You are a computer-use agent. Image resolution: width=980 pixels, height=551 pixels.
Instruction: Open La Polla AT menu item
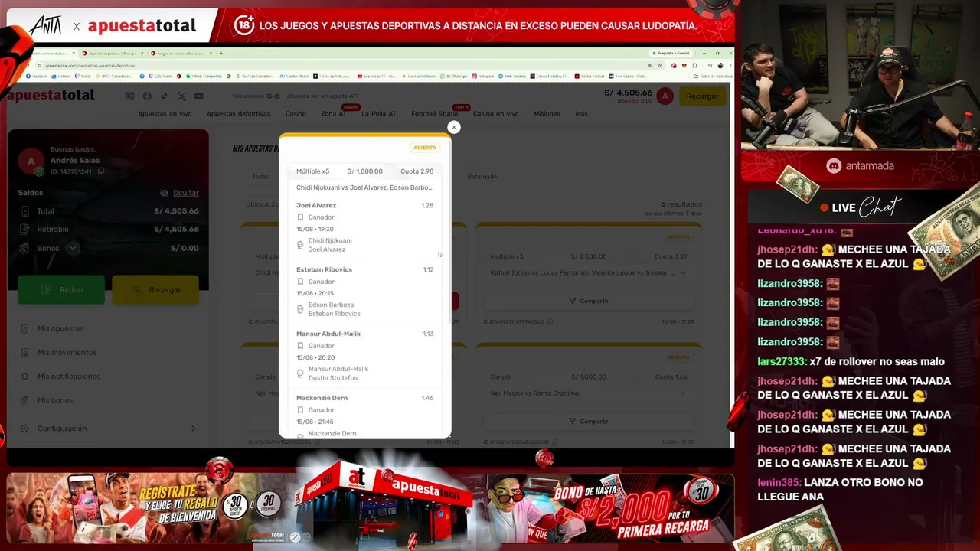379,114
